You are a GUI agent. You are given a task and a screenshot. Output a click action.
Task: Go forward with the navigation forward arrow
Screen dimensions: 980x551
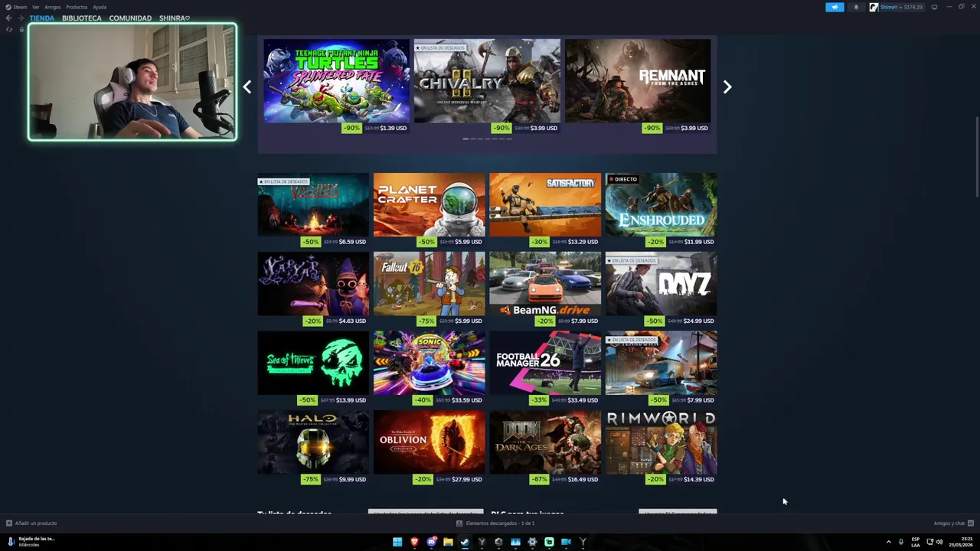(20, 18)
